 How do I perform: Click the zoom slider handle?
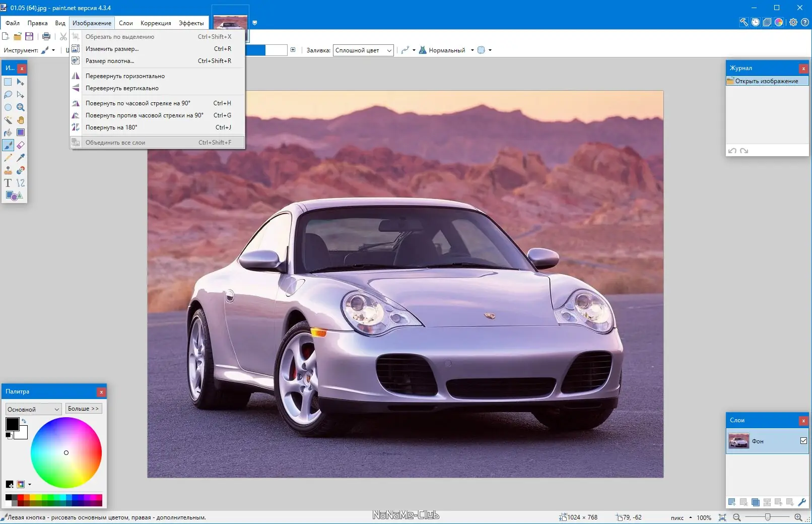tap(767, 517)
